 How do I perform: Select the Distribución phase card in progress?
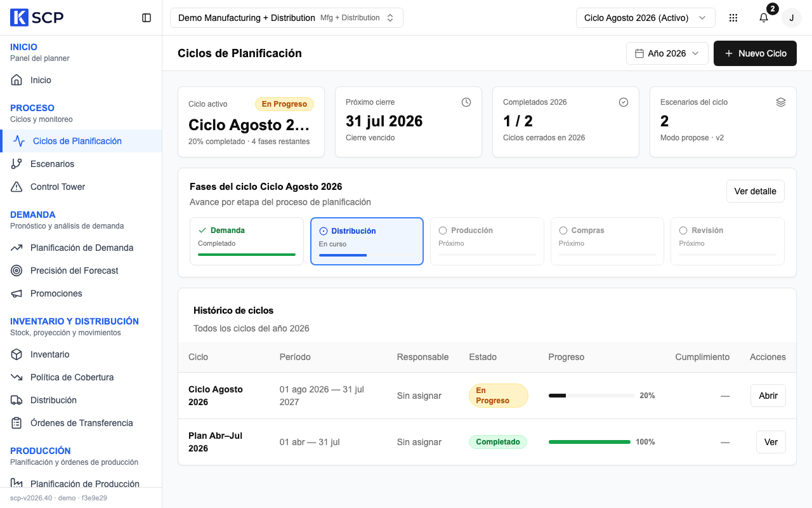click(x=367, y=241)
